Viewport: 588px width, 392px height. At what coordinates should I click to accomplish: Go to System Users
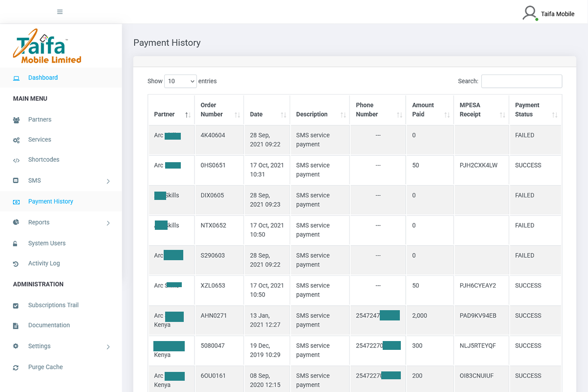(x=46, y=243)
